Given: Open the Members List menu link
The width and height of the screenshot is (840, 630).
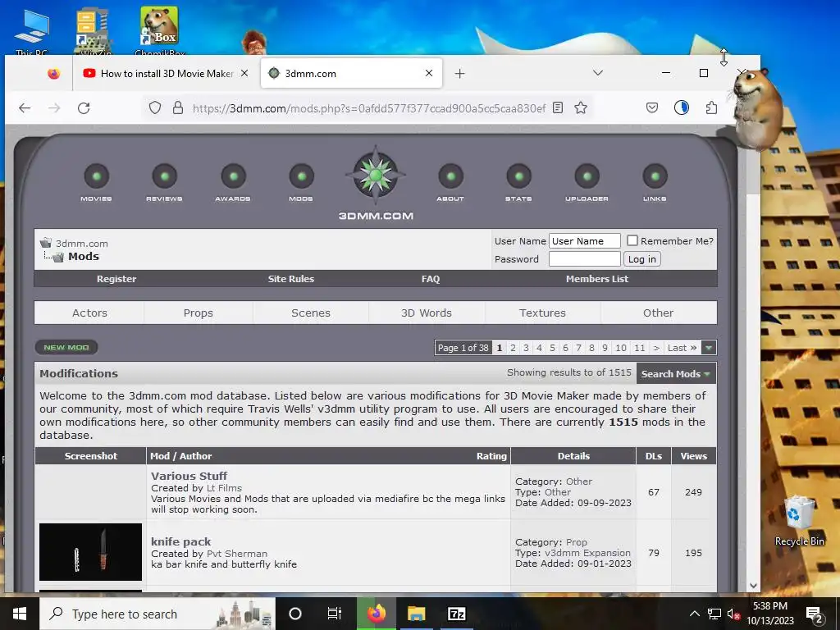Looking at the screenshot, I should click(597, 279).
